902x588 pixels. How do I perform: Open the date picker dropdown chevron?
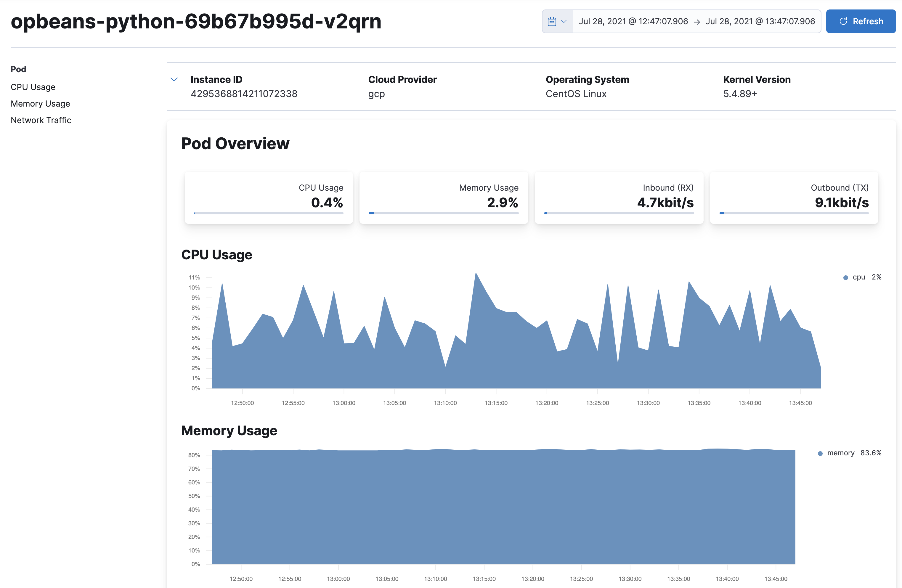(564, 21)
